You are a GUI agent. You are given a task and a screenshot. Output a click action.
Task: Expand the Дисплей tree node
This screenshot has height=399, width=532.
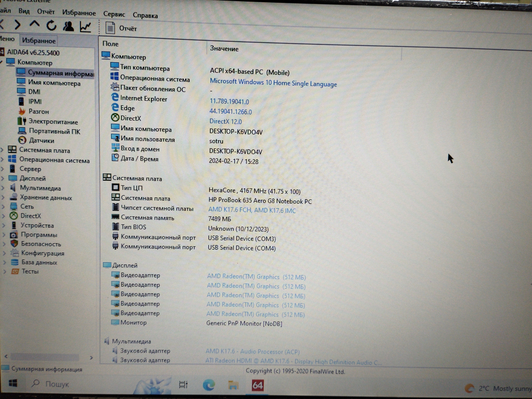pos(3,178)
